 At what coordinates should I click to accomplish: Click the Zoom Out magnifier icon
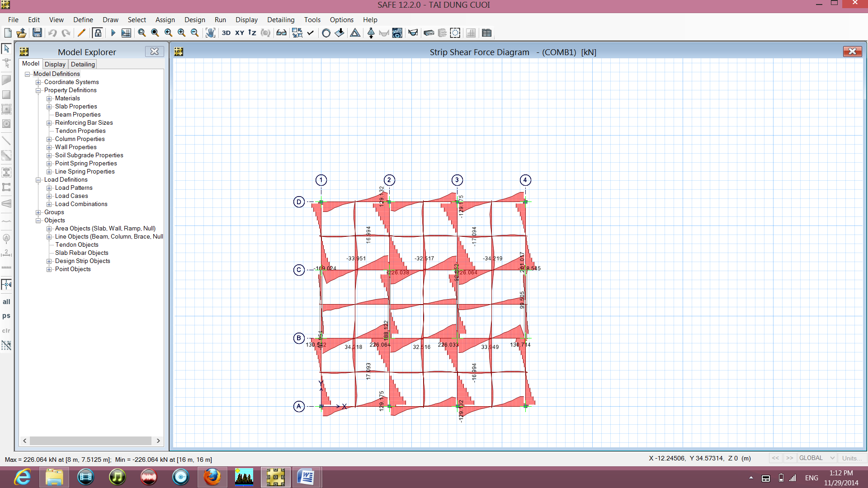coord(195,33)
